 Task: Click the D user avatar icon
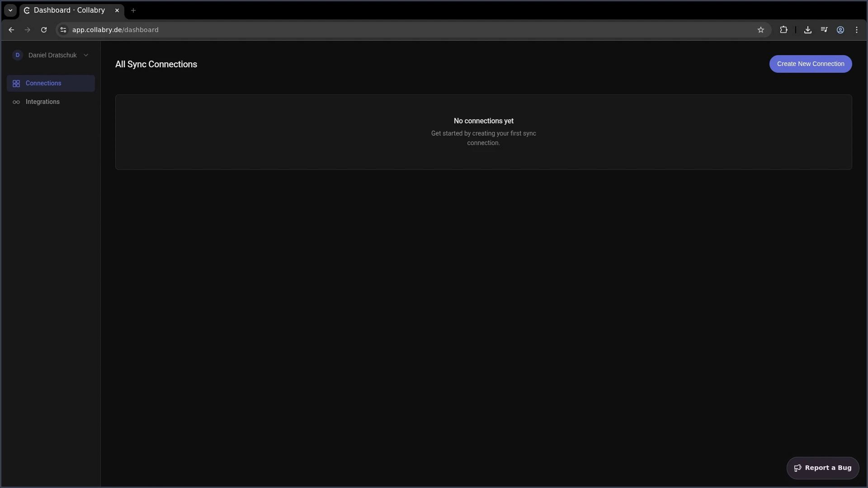pyautogui.click(x=18, y=55)
